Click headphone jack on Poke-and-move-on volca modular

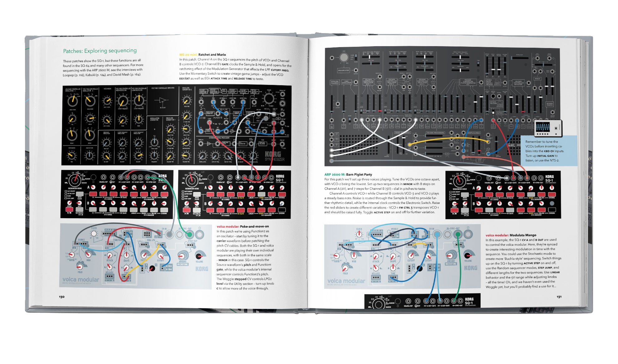point(199,234)
